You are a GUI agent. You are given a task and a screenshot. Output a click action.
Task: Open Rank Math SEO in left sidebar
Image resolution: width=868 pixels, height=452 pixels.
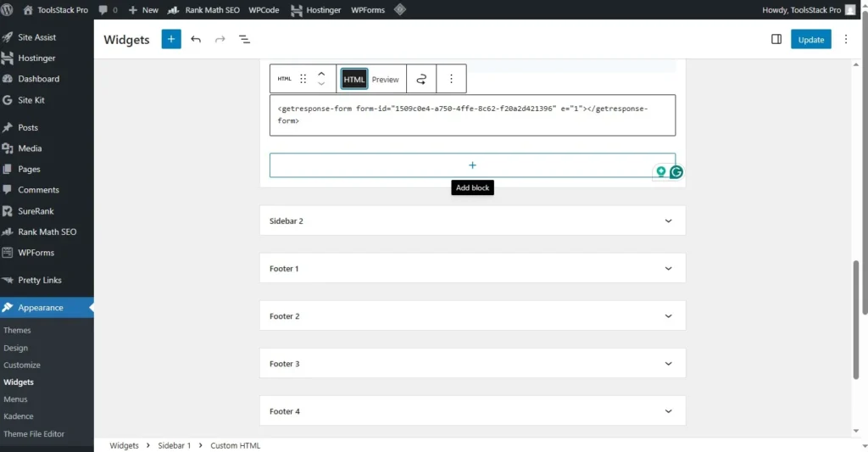47,232
